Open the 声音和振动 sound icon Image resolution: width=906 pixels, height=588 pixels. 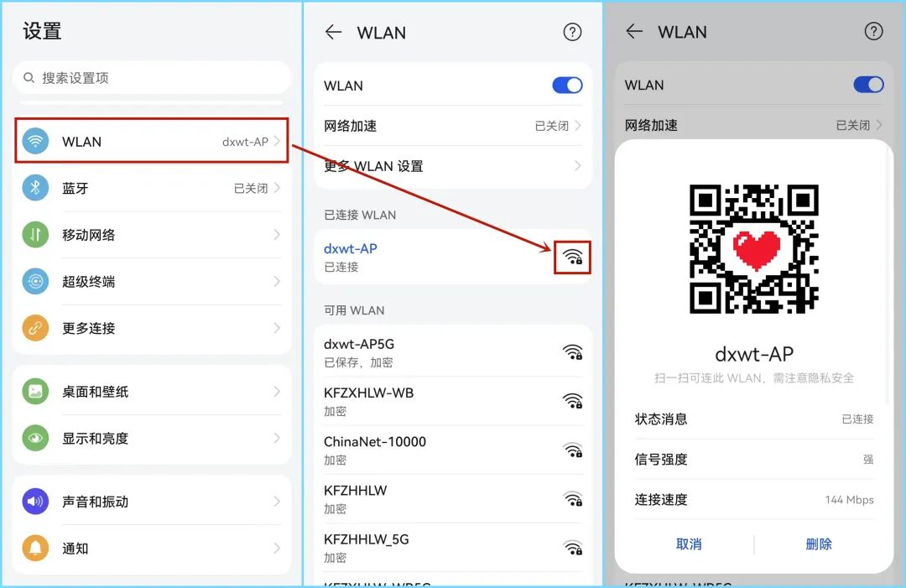pyautogui.click(x=34, y=501)
